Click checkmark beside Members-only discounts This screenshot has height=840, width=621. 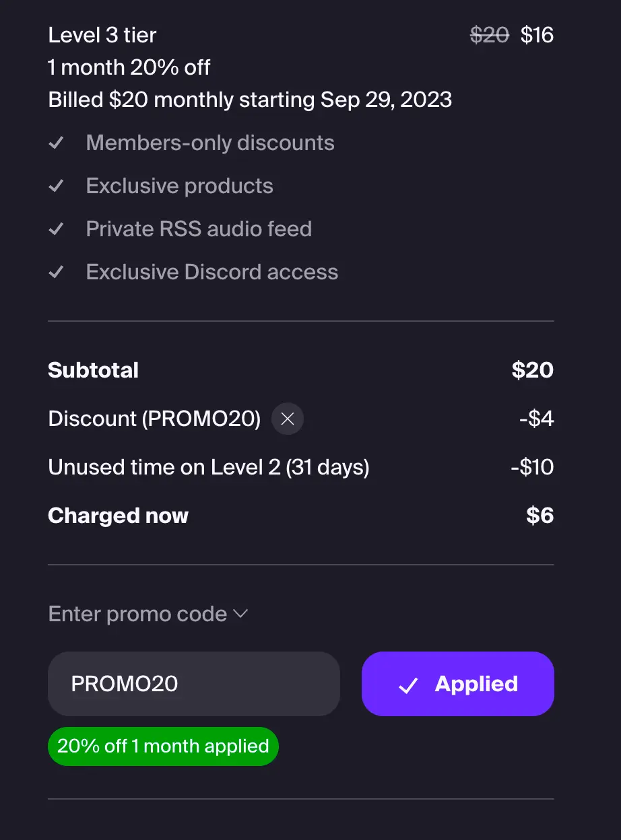[x=57, y=143]
